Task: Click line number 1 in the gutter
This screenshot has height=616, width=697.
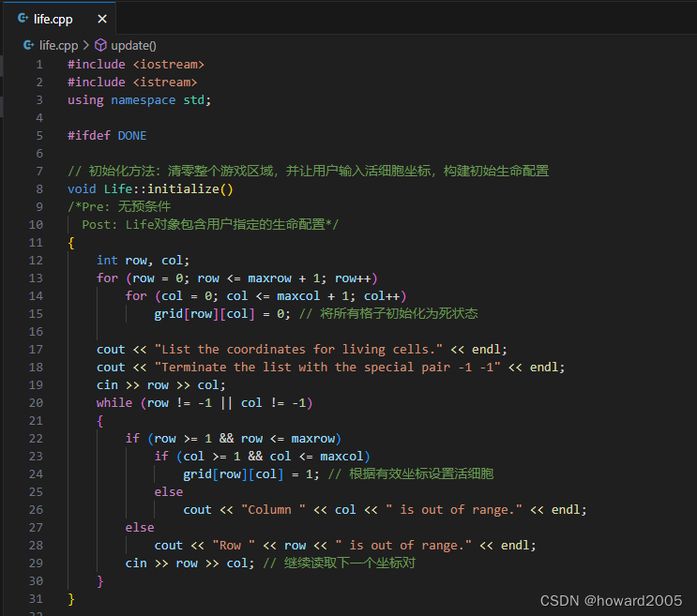Action: (38, 64)
